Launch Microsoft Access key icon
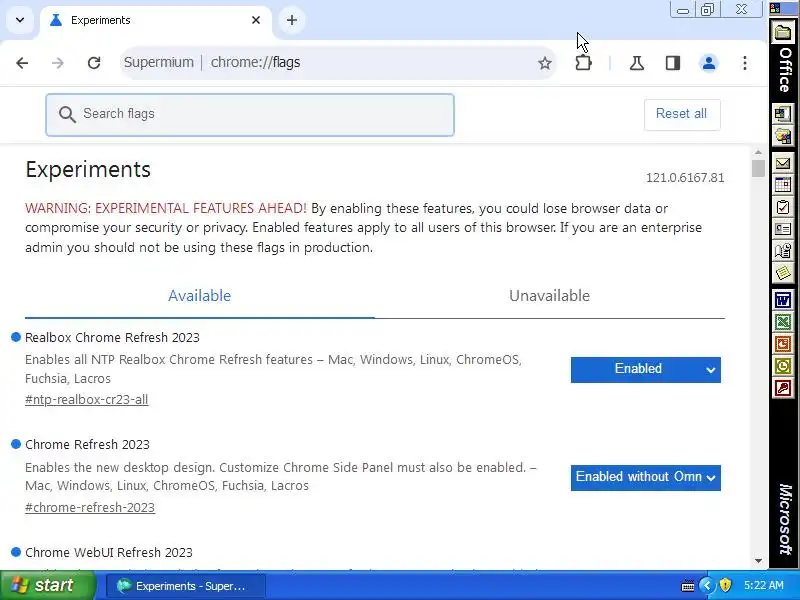The width and height of the screenshot is (800, 600). (783, 388)
